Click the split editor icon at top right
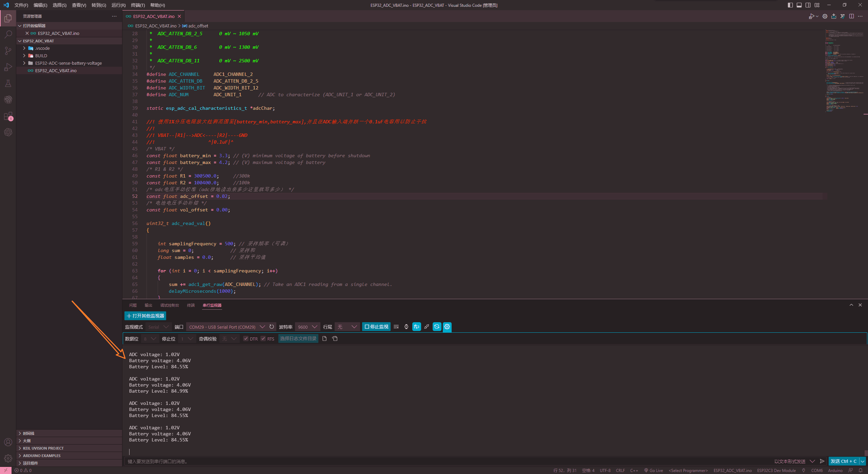 [851, 16]
